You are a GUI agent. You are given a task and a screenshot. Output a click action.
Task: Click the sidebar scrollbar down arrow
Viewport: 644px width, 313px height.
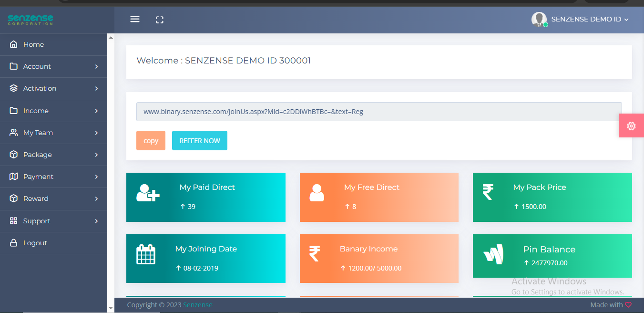click(x=111, y=309)
